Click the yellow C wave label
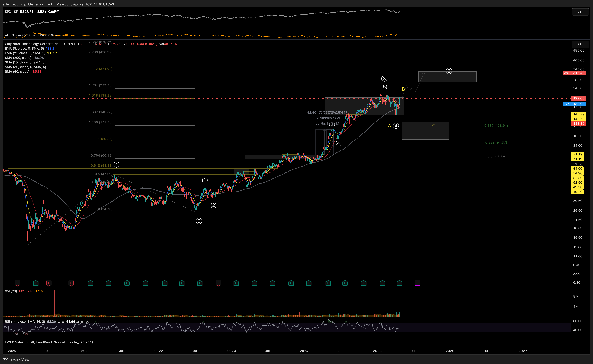The width and height of the screenshot is (593, 364). coord(434,126)
